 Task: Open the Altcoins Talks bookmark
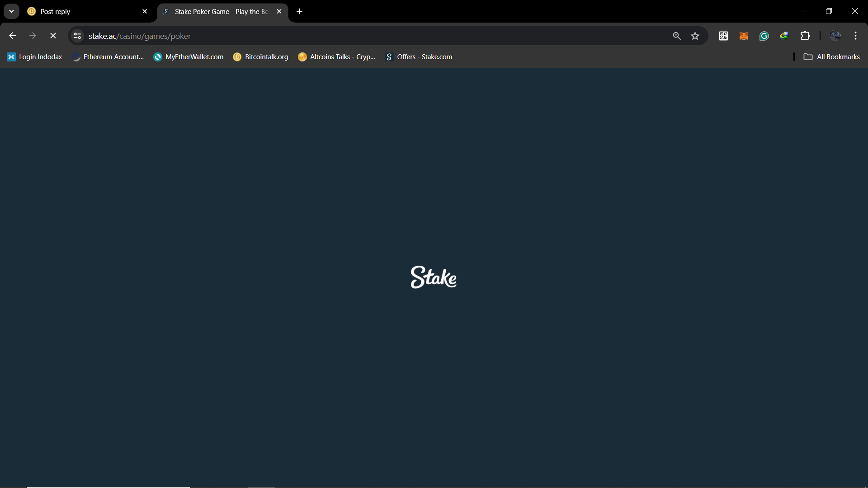(337, 57)
